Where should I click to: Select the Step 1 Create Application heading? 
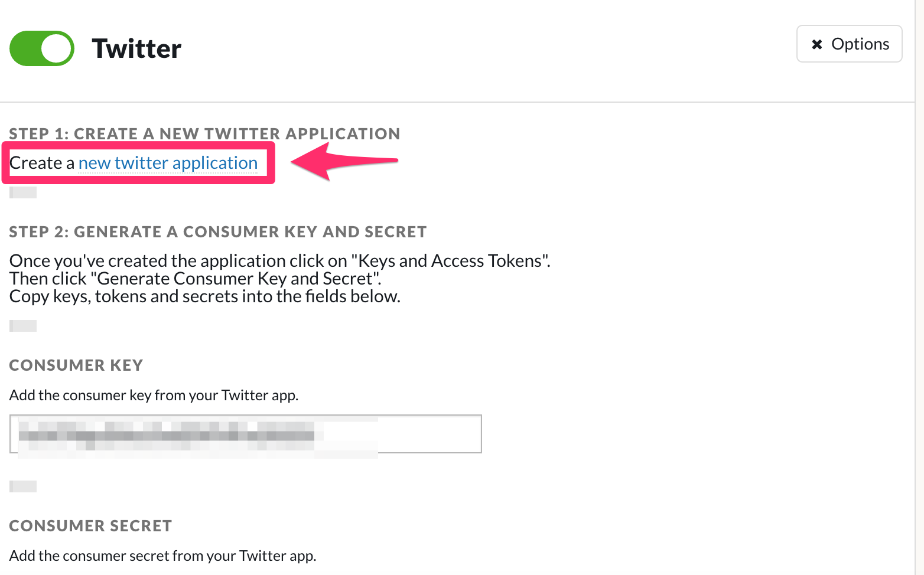pyautogui.click(x=204, y=134)
